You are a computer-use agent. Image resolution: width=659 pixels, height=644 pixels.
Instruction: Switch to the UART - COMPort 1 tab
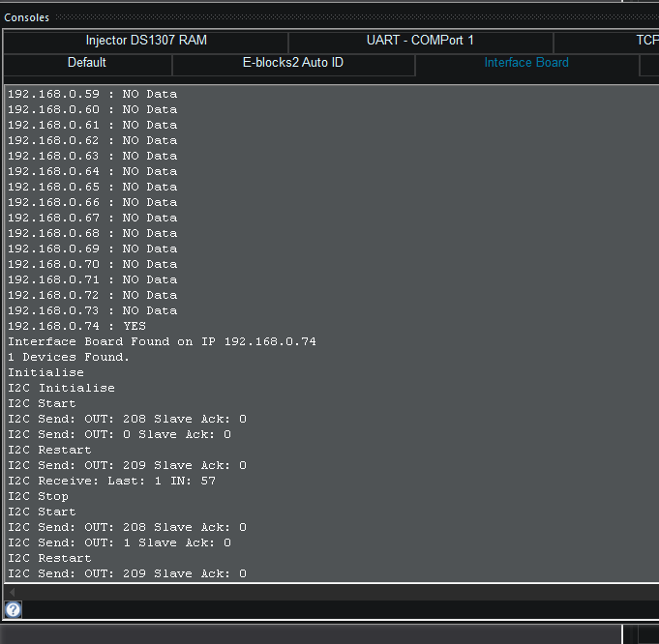point(420,41)
